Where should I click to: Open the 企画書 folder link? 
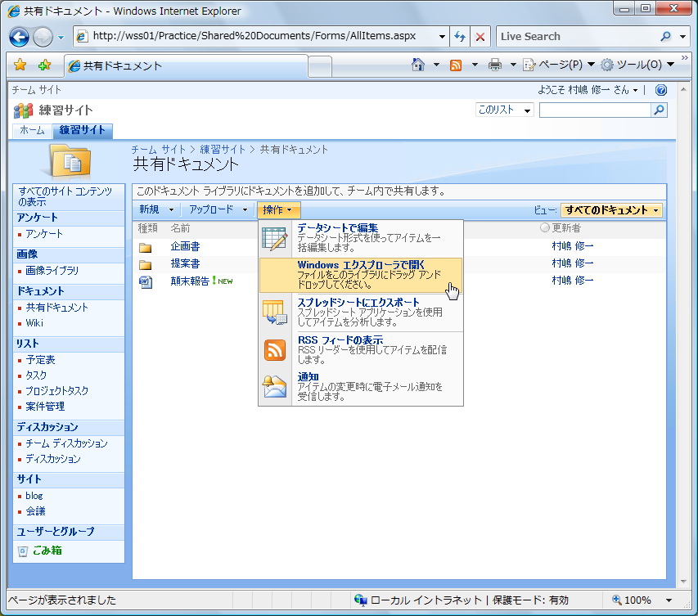click(185, 246)
